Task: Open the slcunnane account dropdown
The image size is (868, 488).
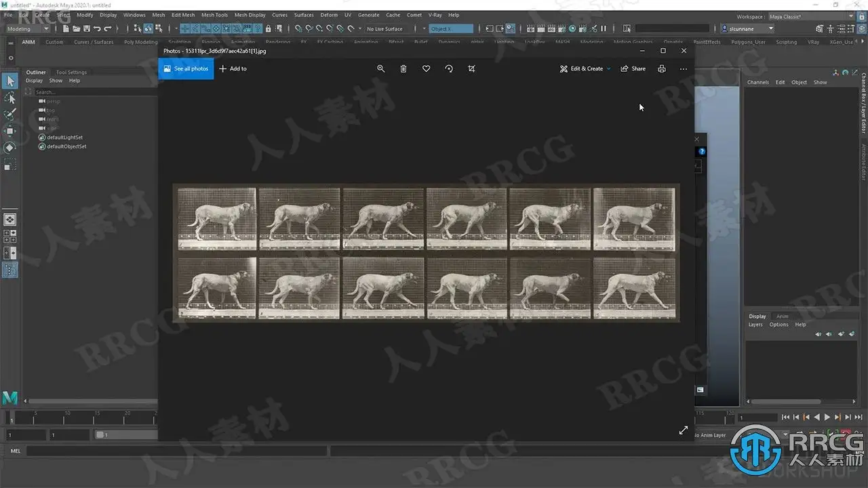Action: pos(747,28)
